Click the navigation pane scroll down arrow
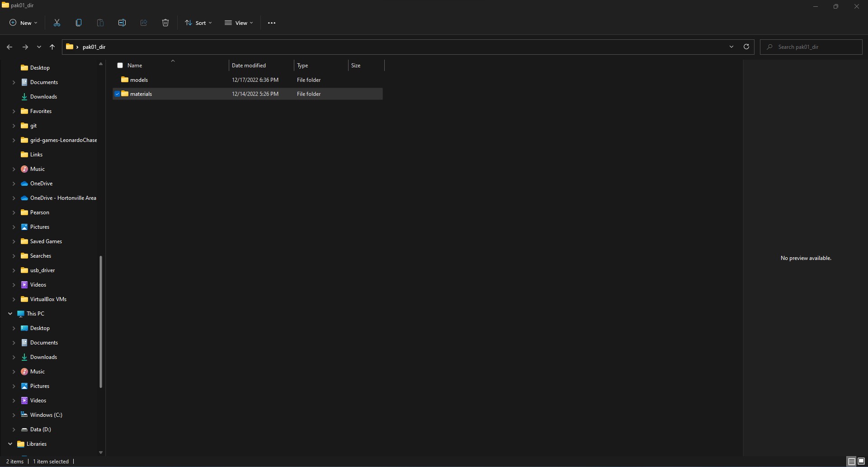Screen dimensions: 868x467 [x=100, y=453]
